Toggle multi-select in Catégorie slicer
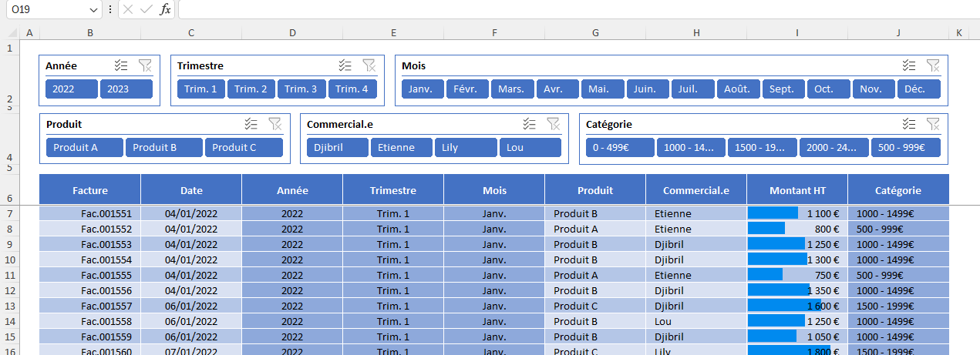This screenshot has height=355, width=980. click(x=909, y=124)
